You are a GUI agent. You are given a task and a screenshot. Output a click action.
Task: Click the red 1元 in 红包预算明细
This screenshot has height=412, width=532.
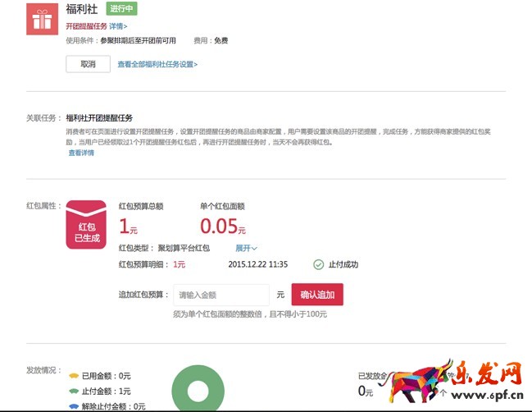179,264
